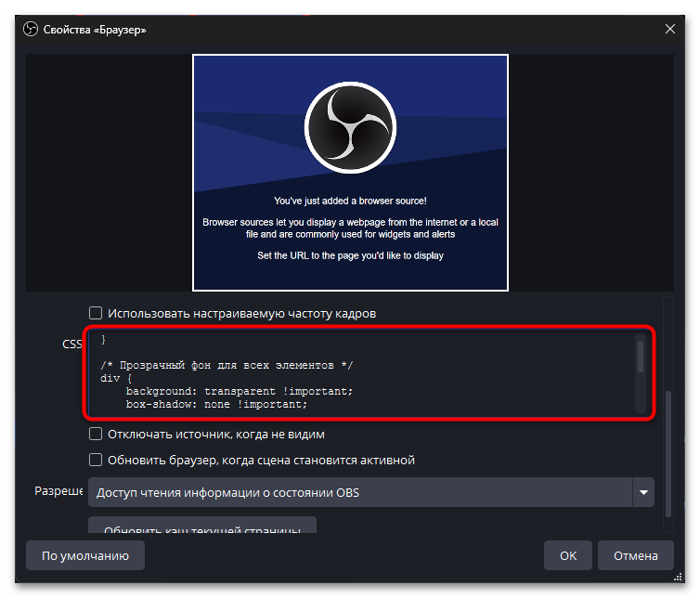Open the page permissions dropdown
Image resolution: width=700 pixels, height=598 pixels.
(371, 492)
